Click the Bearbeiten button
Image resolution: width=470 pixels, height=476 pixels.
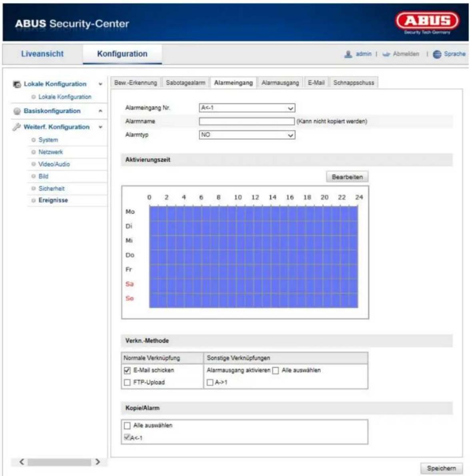click(x=347, y=177)
